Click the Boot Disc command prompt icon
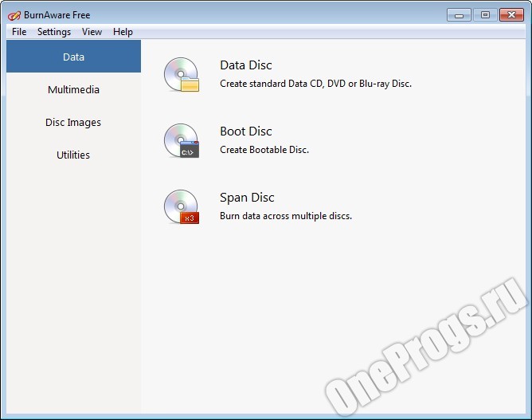532x420 pixels. pyautogui.click(x=181, y=140)
